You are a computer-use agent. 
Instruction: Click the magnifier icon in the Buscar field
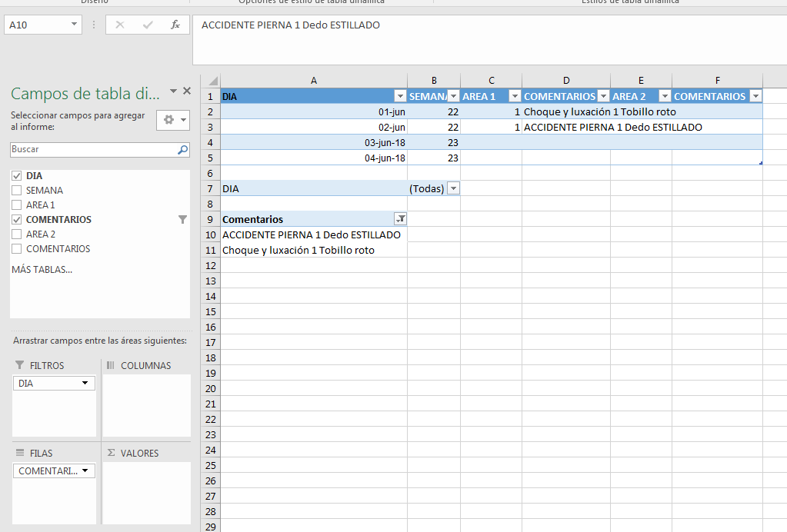(x=182, y=149)
